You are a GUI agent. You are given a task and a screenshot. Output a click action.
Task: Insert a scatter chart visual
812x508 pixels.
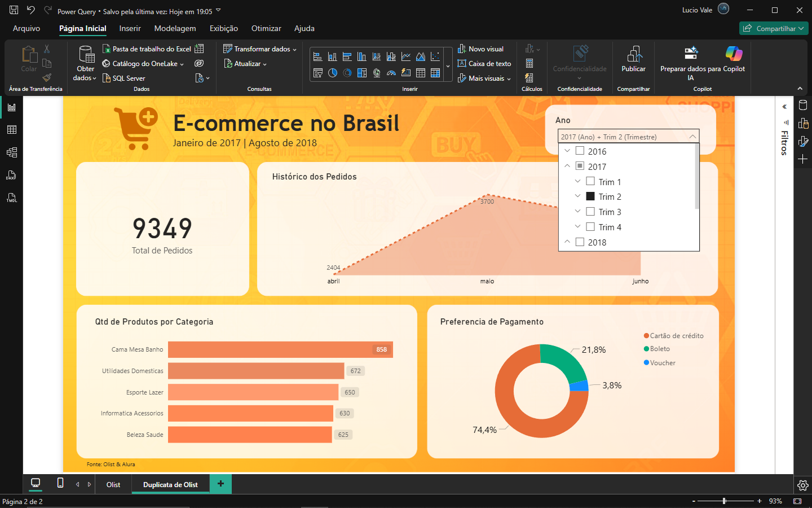tap(435, 56)
